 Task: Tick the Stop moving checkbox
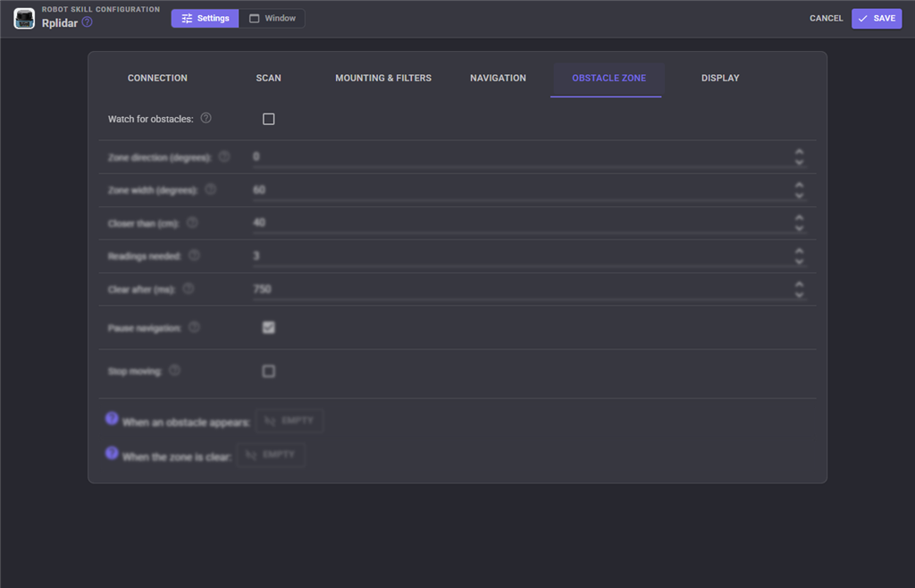(x=268, y=372)
